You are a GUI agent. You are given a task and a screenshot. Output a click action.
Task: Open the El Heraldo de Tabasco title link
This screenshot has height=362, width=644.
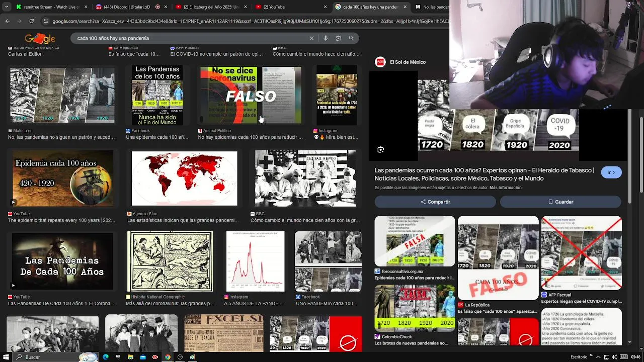[484, 174]
